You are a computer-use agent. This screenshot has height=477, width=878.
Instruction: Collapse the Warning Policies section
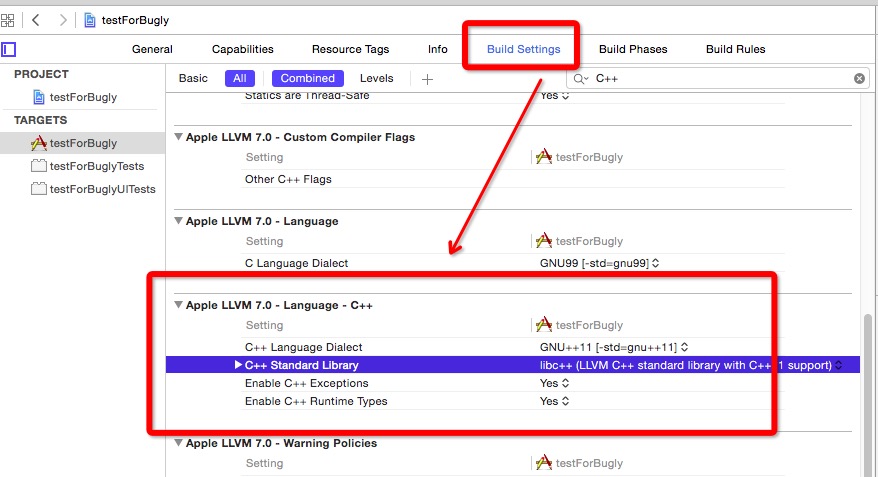click(178, 442)
